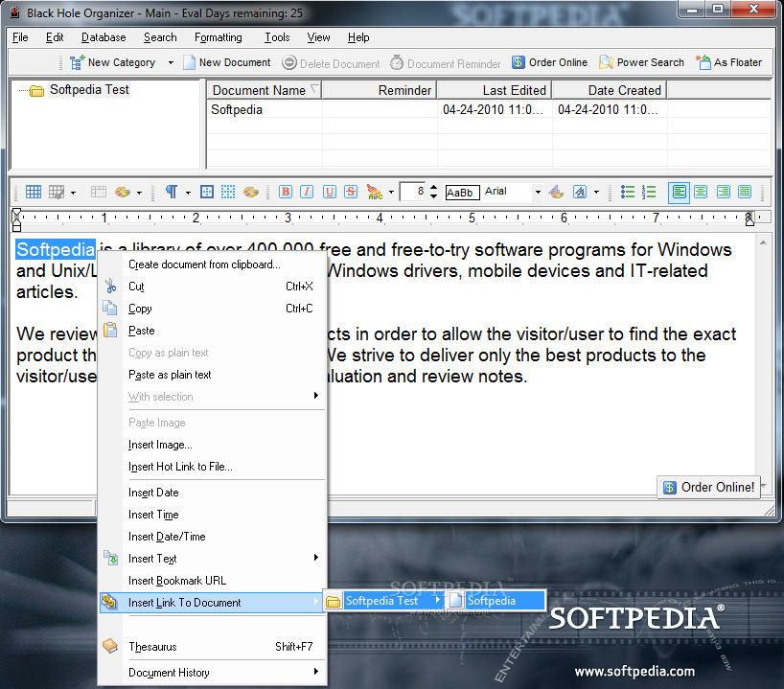784x689 pixels.
Task: Toggle Underline formatting
Action: click(330, 192)
